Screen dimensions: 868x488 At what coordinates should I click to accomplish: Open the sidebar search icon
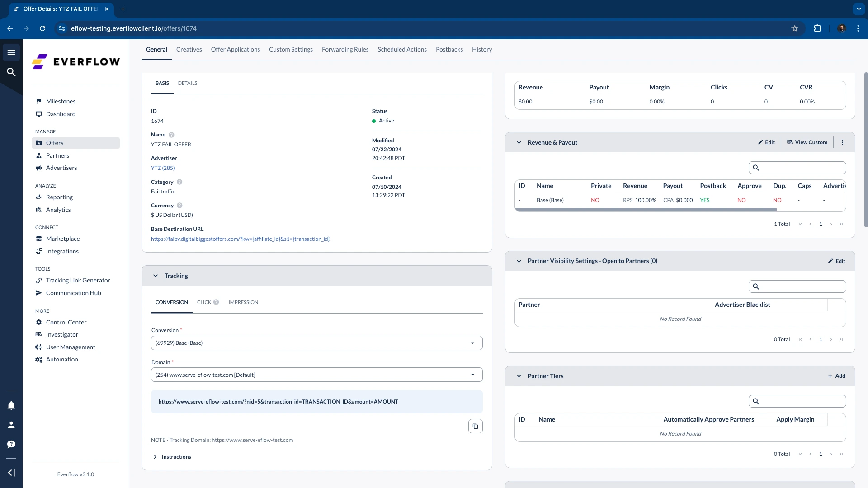click(x=11, y=72)
